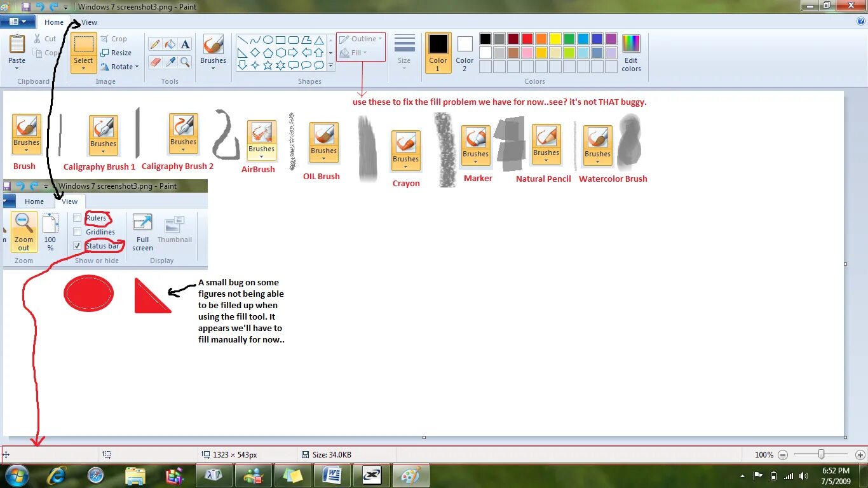Select the Fill with color tool
The image size is (868, 488).
pos(169,44)
